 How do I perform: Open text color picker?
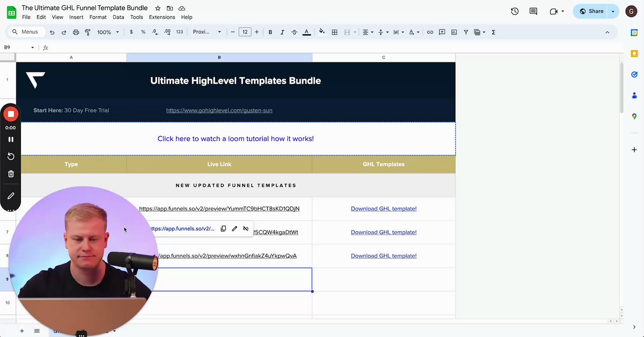click(306, 32)
